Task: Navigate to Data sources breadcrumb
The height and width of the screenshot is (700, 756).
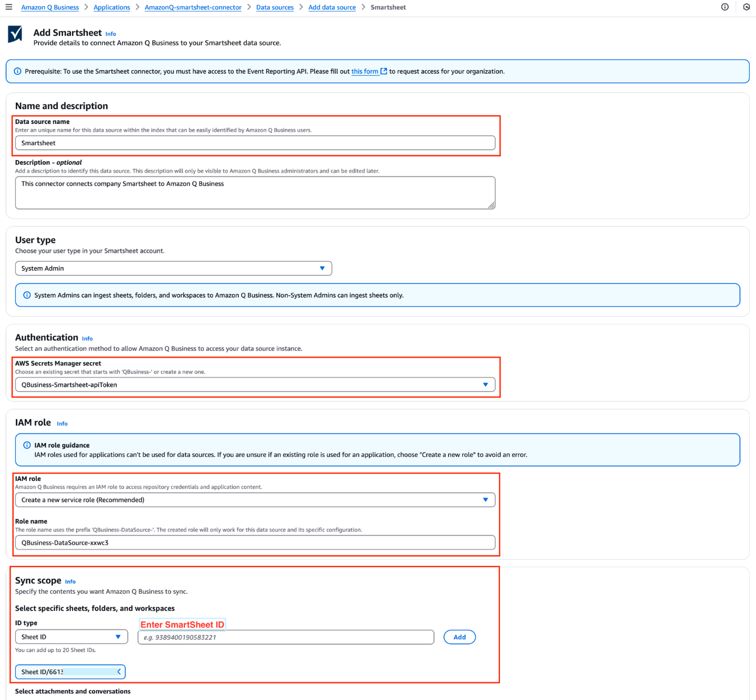Action: (x=275, y=7)
